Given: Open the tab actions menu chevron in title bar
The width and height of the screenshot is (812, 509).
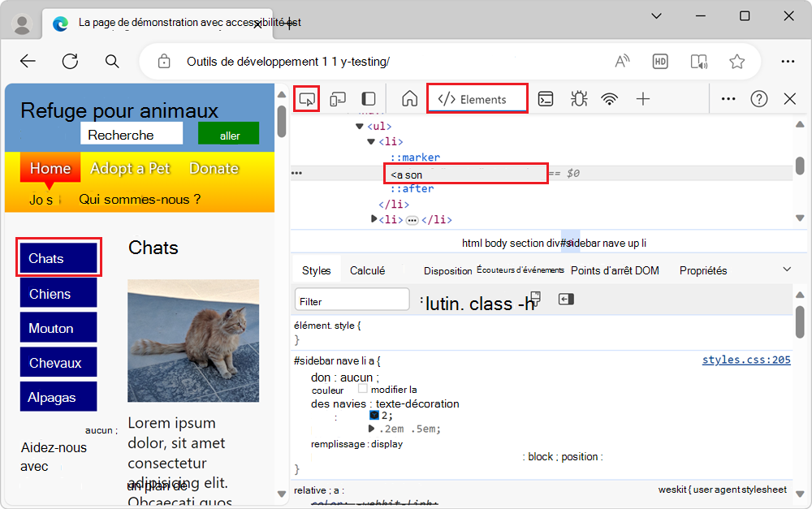Looking at the screenshot, I should (x=656, y=16).
